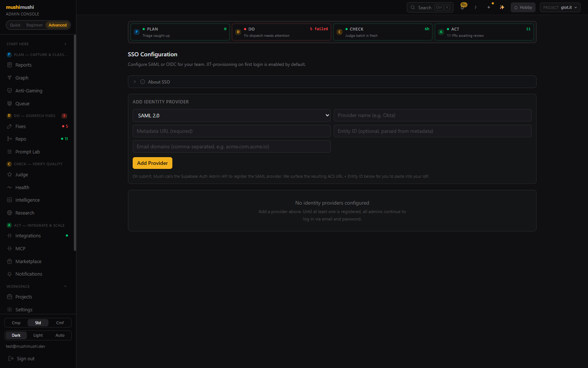588x368 pixels.
Task: Open the CHECK Judge batch card
Action: 383,32
